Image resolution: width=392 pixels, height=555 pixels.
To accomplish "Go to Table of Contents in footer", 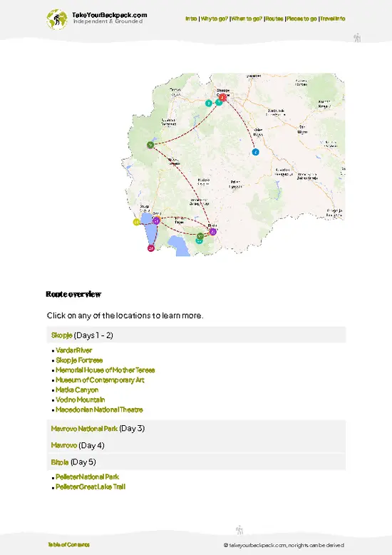I will [x=68, y=545].
